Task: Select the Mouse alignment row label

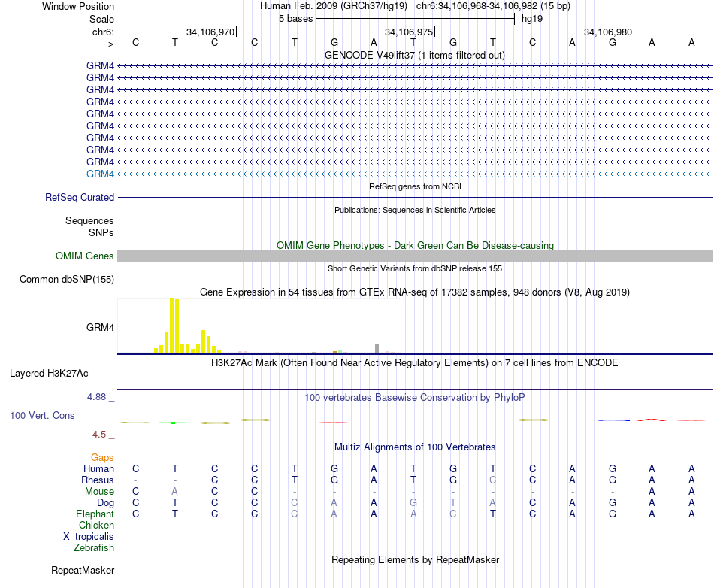Action: pos(99,492)
